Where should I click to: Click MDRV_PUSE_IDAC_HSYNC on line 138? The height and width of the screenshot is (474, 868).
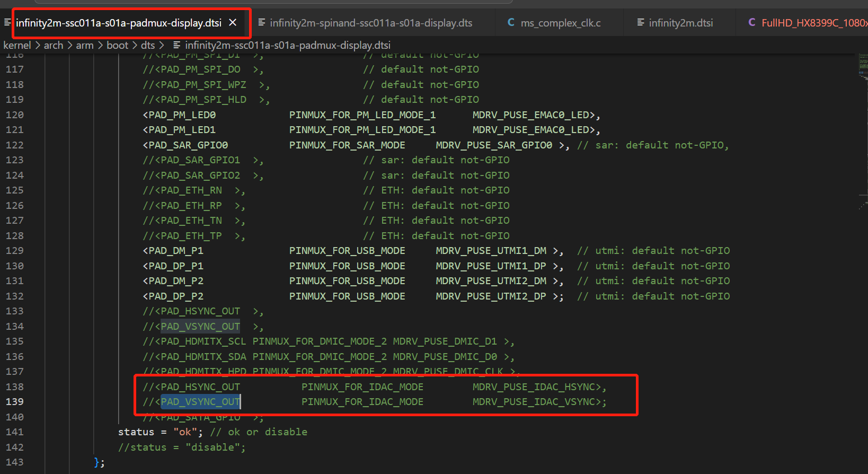tap(534, 387)
